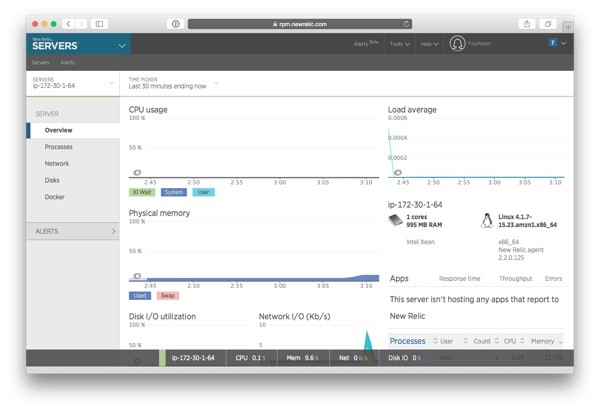This screenshot has height=411, width=600.
Task: Click the Linux penguin icon
Action: [487, 221]
